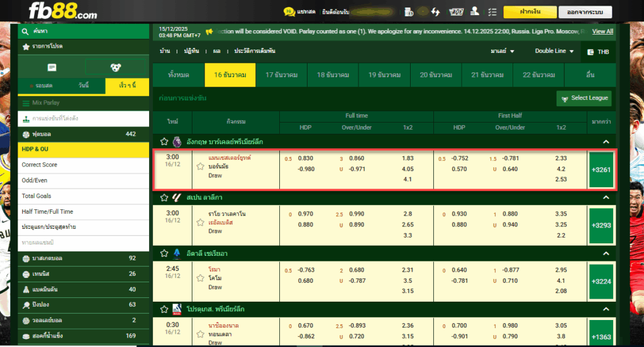The width and height of the screenshot is (644, 347).
Task: Open the Odd/Even market
Action: coord(84,180)
